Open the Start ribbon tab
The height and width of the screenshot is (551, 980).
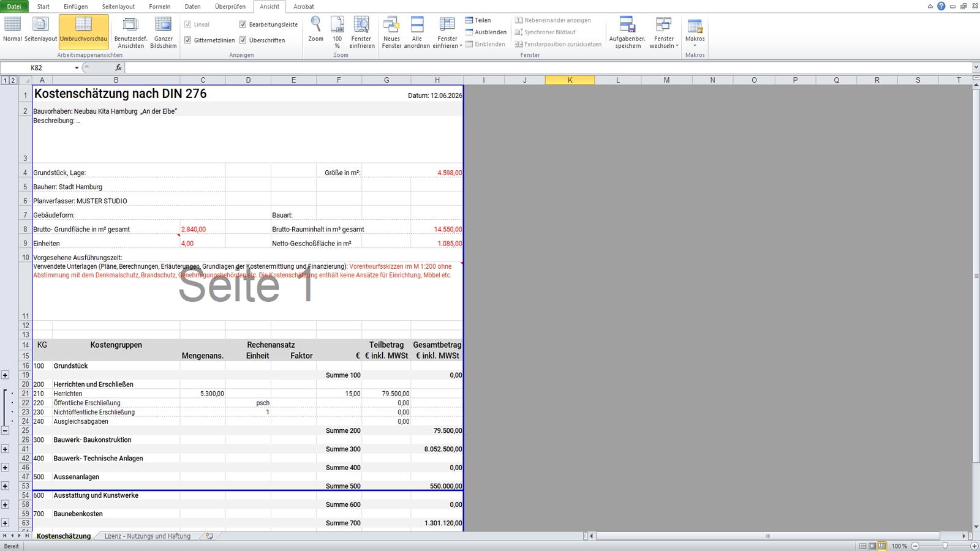click(x=43, y=7)
